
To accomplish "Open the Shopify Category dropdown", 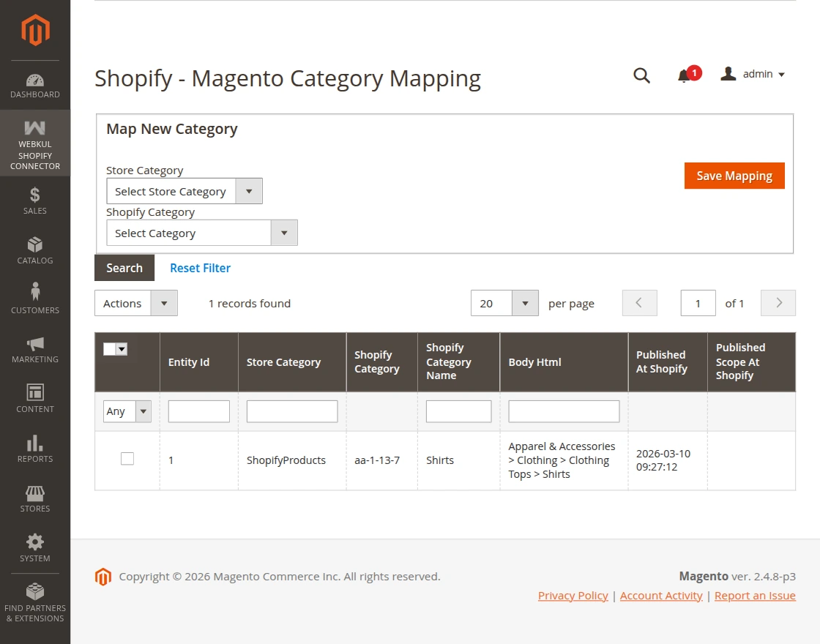I will click(x=201, y=232).
